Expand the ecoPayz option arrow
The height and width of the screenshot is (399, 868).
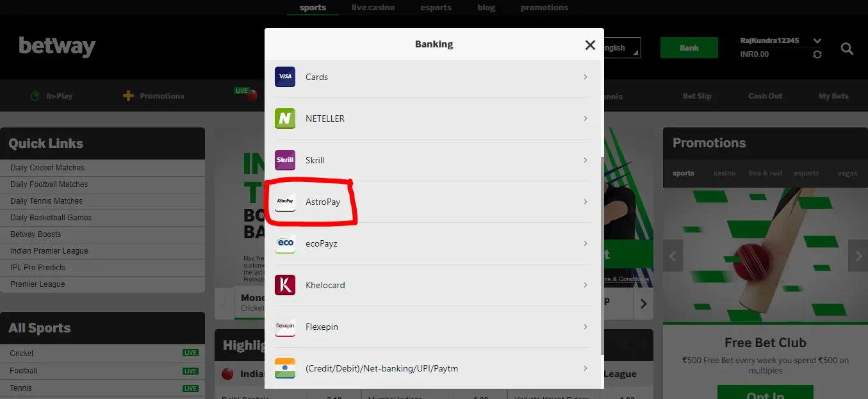coord(585,243)
